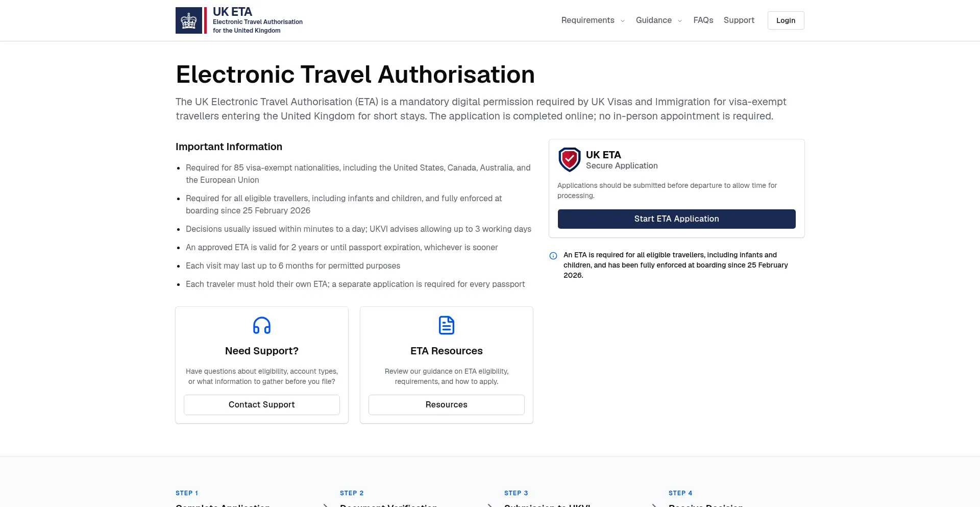Viewport: 980px width, 507px height.
Task: Click the notice text about enforcement since February 2026
Action: pyautogui.click(x=676, y=265)
